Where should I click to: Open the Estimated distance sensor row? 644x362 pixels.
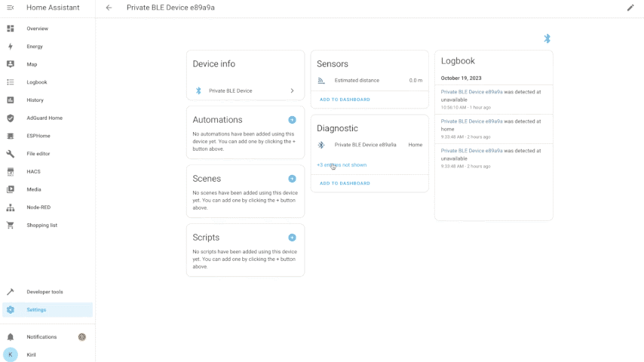pos(370,81)
